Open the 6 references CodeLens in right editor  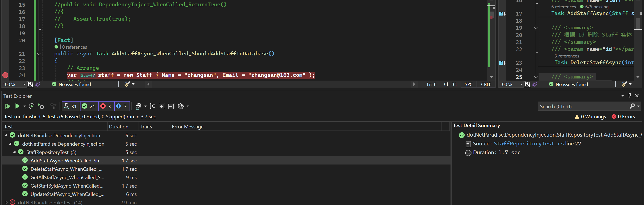click(563, 7)
